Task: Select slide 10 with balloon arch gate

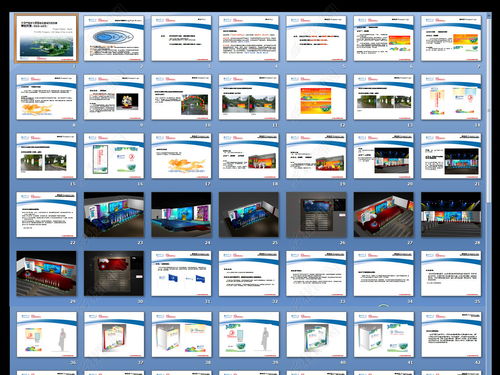Action: [x=181, y=97]
